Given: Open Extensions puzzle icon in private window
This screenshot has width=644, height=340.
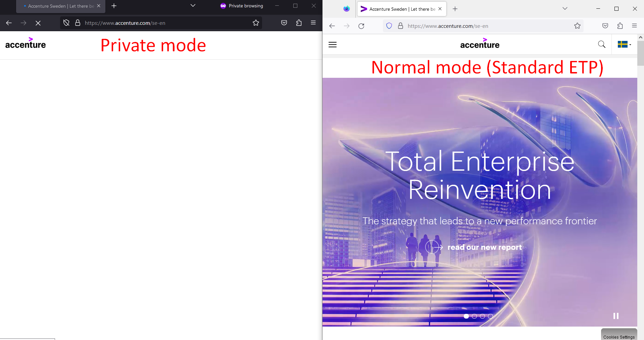Looking at the screenshot, I should click(x=299, y=23).
